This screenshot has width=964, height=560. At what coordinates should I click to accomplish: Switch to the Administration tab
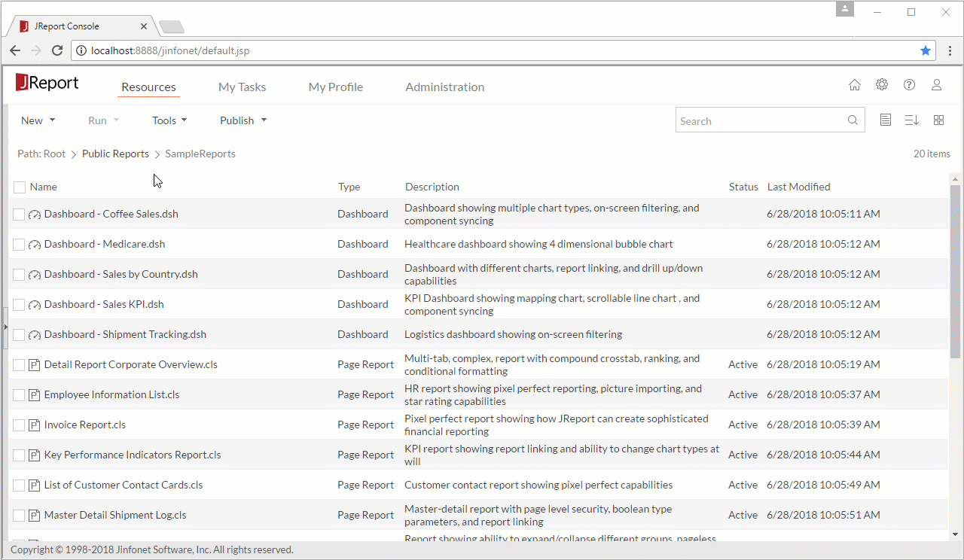(445, 87)
